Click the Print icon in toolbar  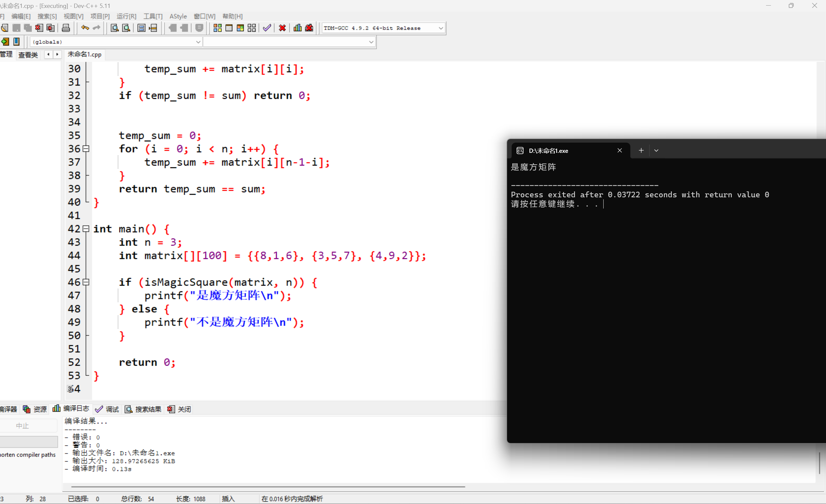tap(66, 28)
